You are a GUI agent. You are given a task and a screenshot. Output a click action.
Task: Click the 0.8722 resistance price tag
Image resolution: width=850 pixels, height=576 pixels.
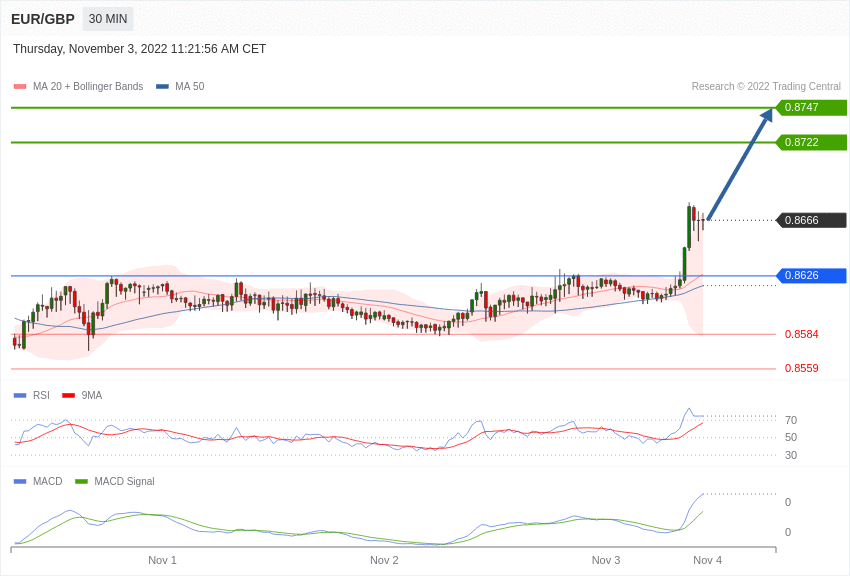click(x=811, y=143)
